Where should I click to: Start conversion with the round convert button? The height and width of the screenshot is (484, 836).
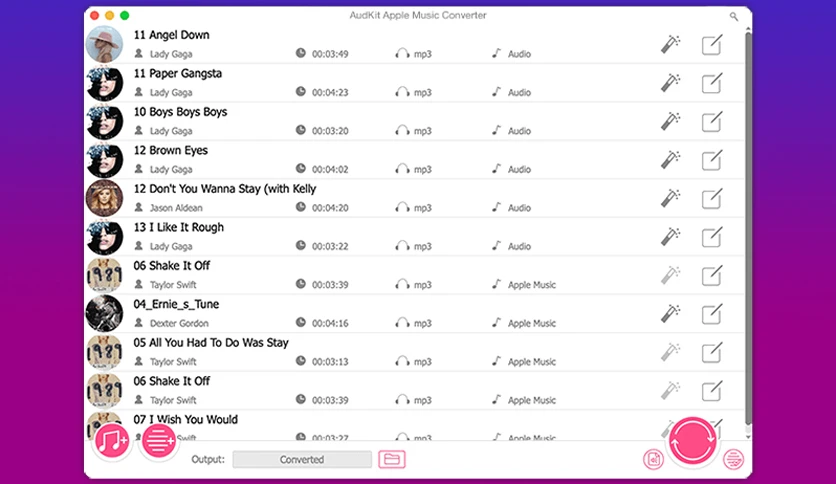pyautogui.click(x=692, y=440)
